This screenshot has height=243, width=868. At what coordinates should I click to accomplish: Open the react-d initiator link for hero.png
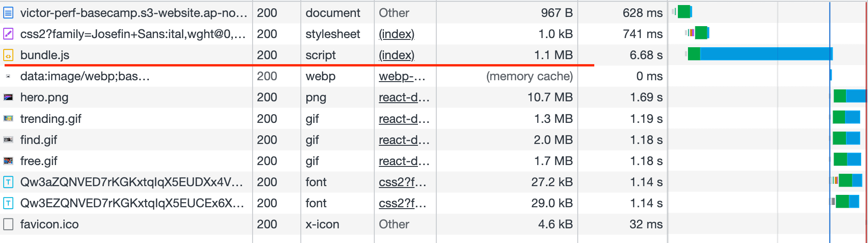[x=404, y=97]
